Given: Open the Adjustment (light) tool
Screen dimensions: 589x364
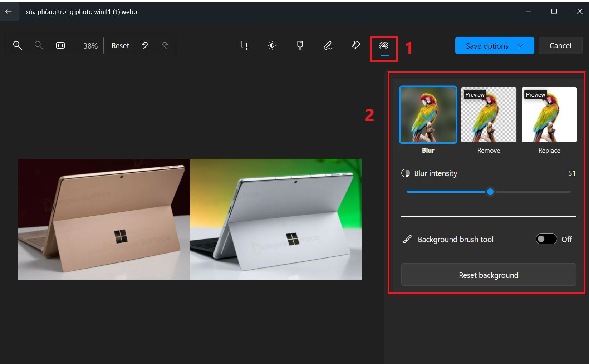Looking at the screenshot, I should pyautogui.click(x=272, y=45).
